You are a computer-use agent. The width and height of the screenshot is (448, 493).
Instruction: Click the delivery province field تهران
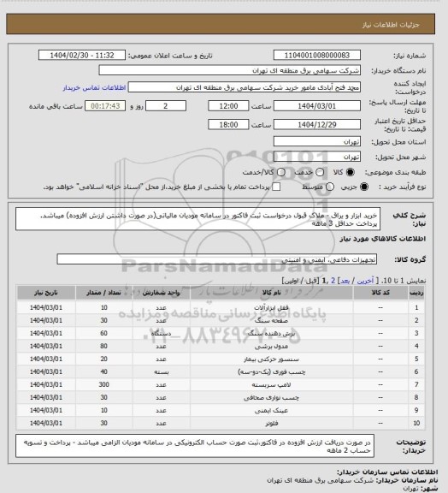(x=317, y=141)
